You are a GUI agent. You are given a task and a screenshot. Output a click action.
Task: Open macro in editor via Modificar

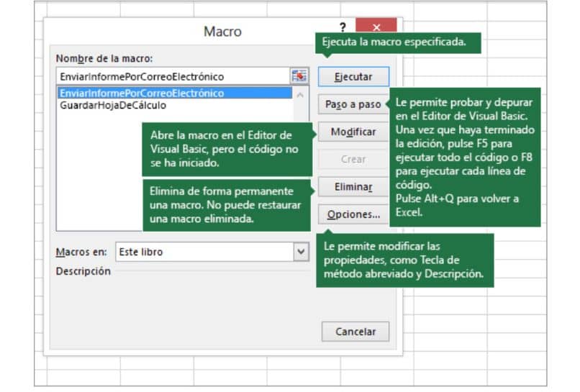[x=353, y=132]
